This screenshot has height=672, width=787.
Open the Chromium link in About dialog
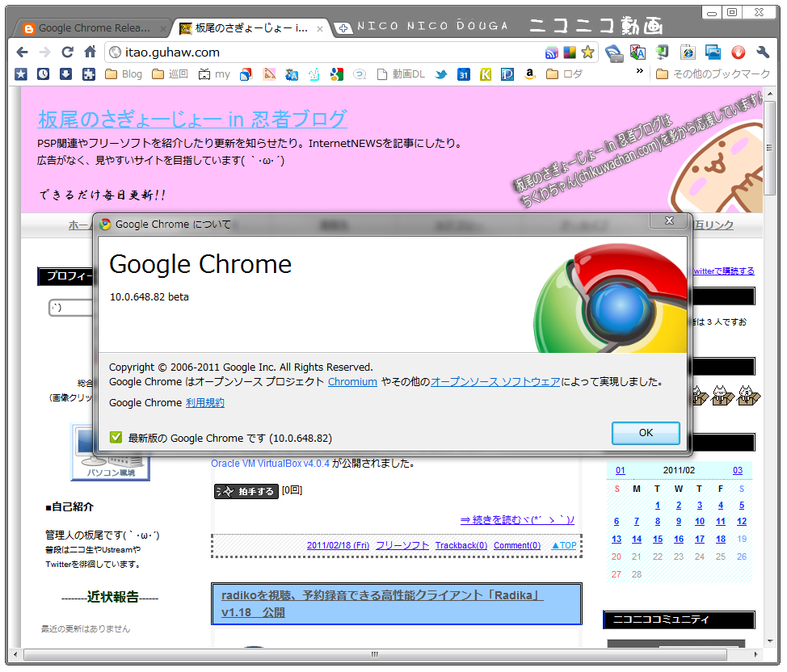click(x=352, y=382)
